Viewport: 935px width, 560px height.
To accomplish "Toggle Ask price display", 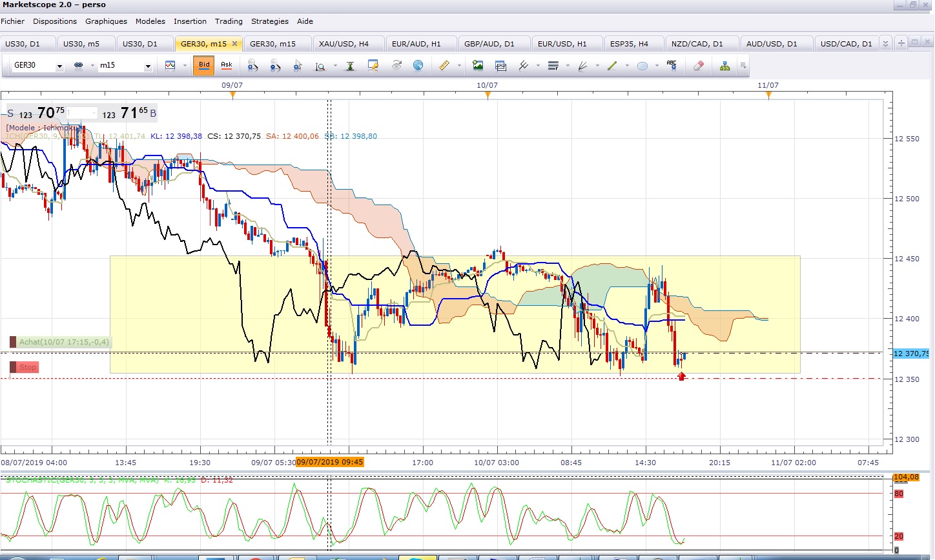I will [x=227, y=65].
